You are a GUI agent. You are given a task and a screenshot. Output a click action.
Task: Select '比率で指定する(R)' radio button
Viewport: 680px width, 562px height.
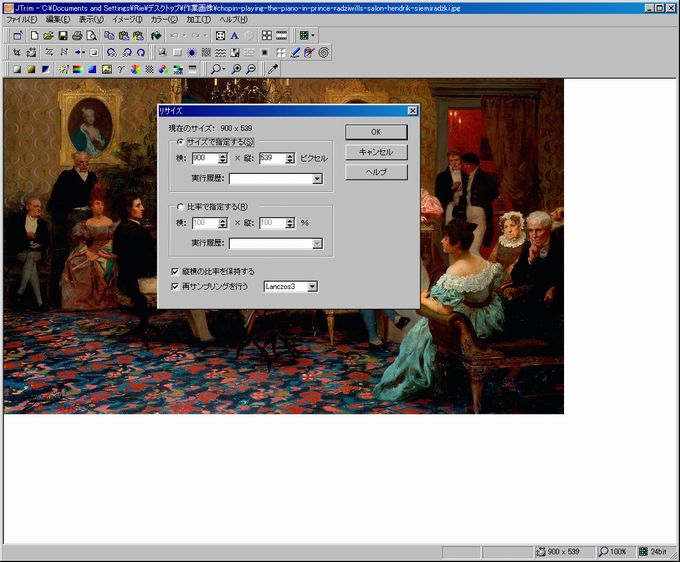[x=180, y=207]
